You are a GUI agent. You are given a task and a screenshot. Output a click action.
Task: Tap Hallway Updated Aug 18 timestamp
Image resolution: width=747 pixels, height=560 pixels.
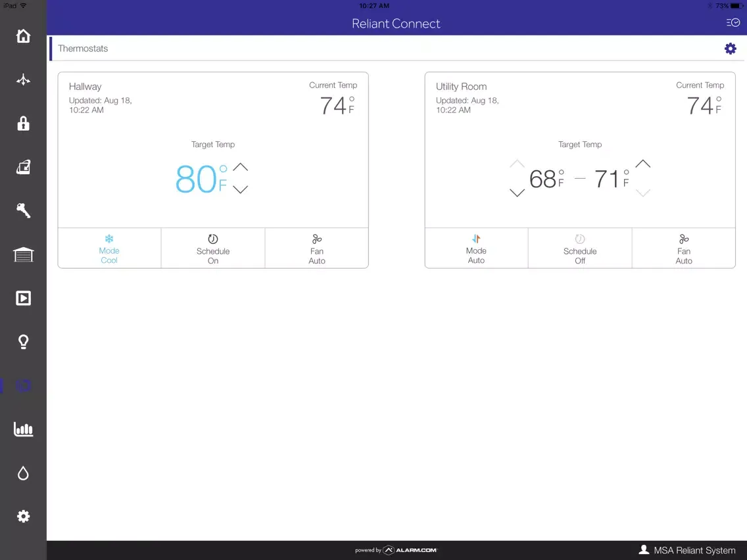100,105
